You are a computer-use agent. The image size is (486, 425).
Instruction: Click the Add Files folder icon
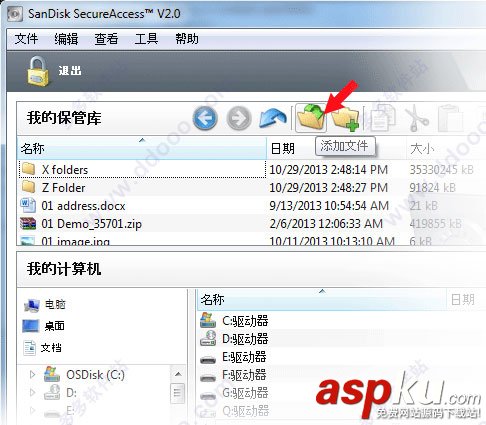[x=311, y=117]
